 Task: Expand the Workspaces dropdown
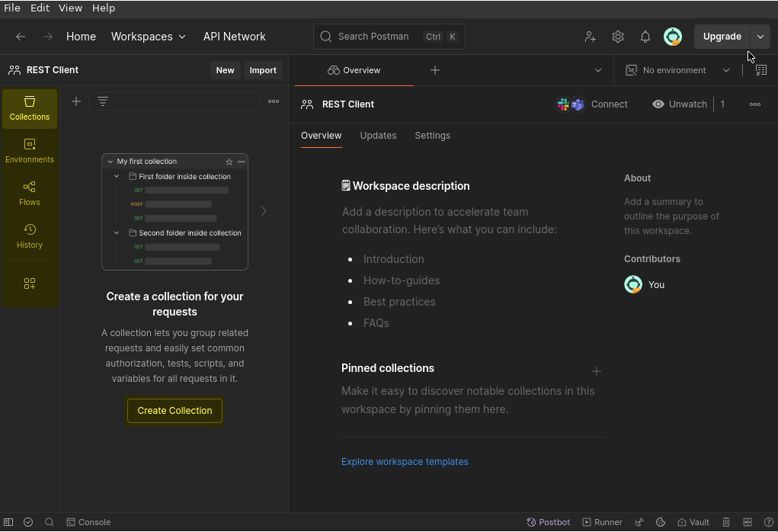tap(149, 37)
